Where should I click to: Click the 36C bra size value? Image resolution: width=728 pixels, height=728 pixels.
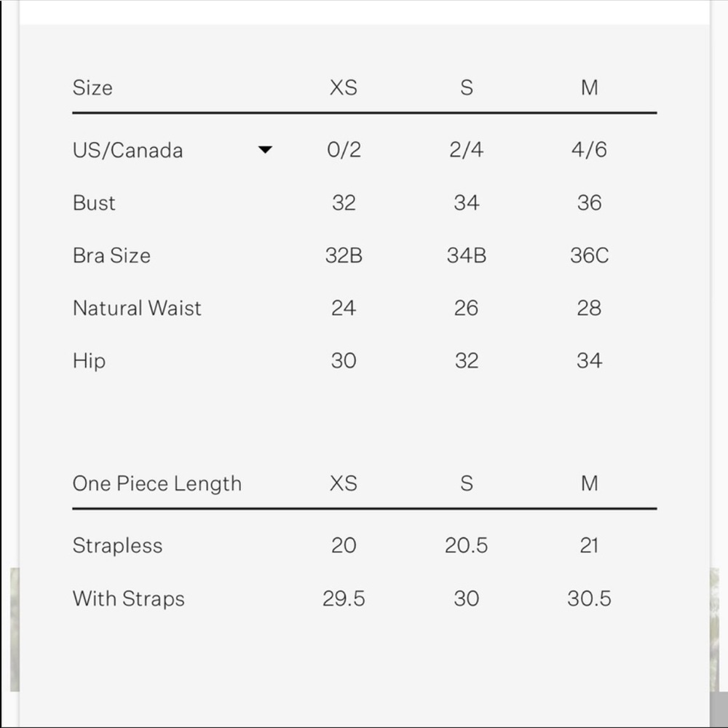[589, 256]
